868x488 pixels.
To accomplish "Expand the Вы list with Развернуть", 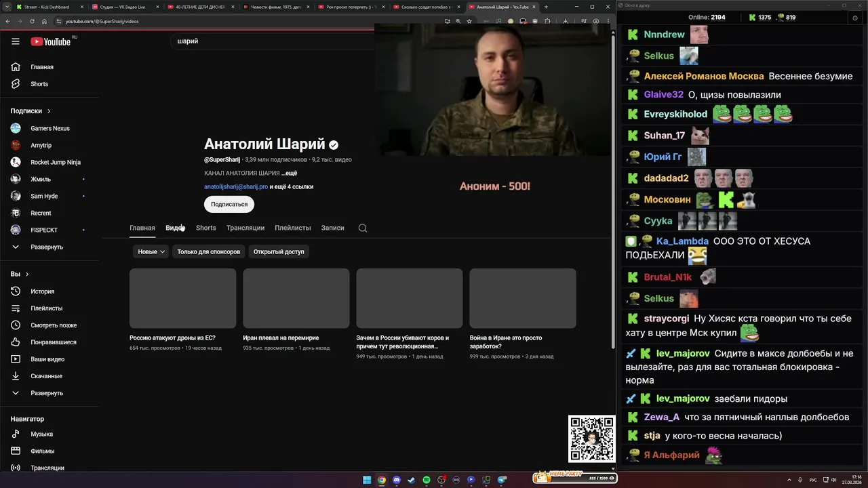I will click(x=47, y=393).
